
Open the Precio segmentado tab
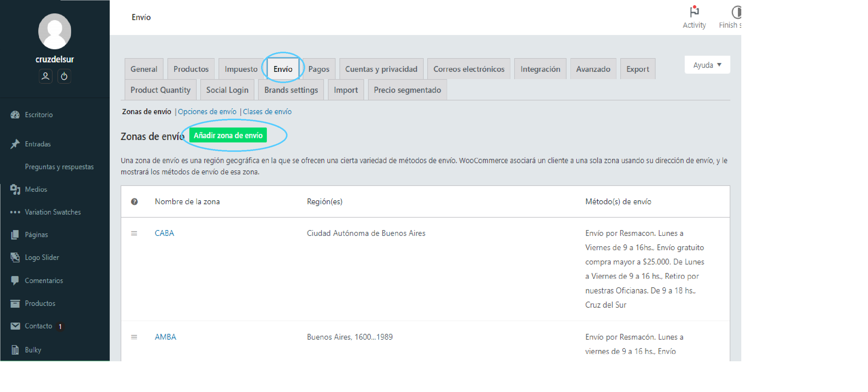pos(407,90)
